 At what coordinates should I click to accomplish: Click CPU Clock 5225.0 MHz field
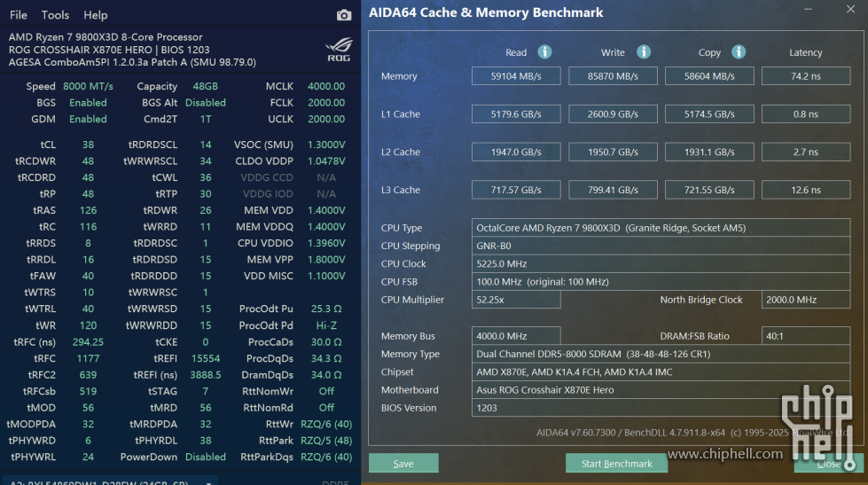661,263
